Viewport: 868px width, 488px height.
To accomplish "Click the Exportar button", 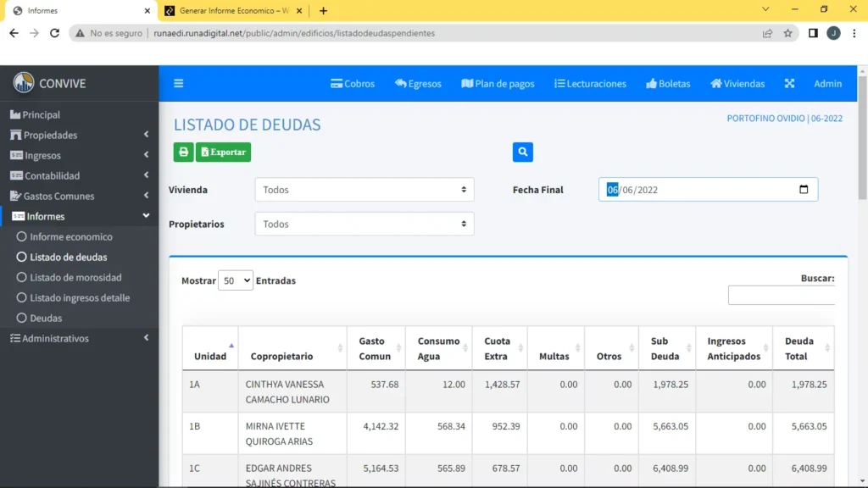I will pyautogui.click(x=223, y=152).
